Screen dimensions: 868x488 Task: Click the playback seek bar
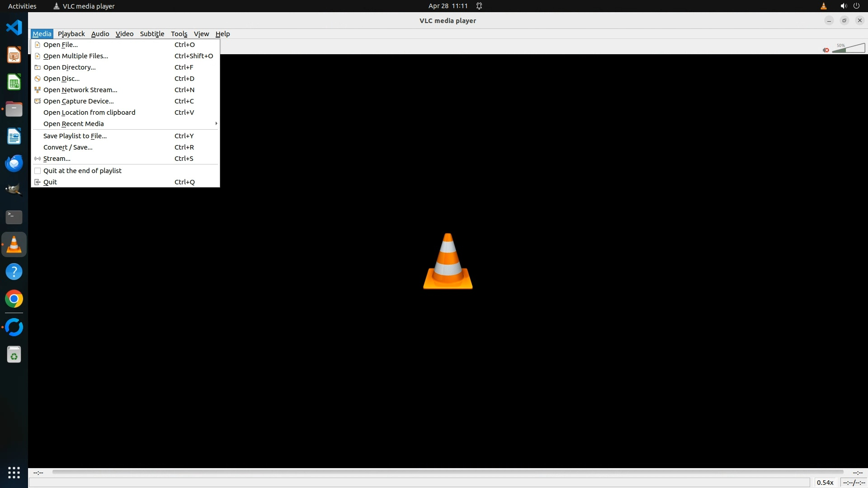pyautogui.click(x=448, y=472)
